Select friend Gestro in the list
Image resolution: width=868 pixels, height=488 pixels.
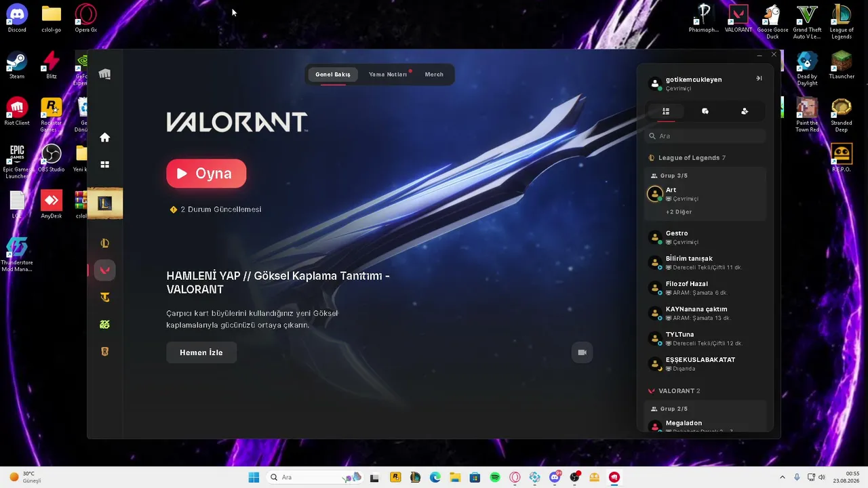tap(705, 237)
